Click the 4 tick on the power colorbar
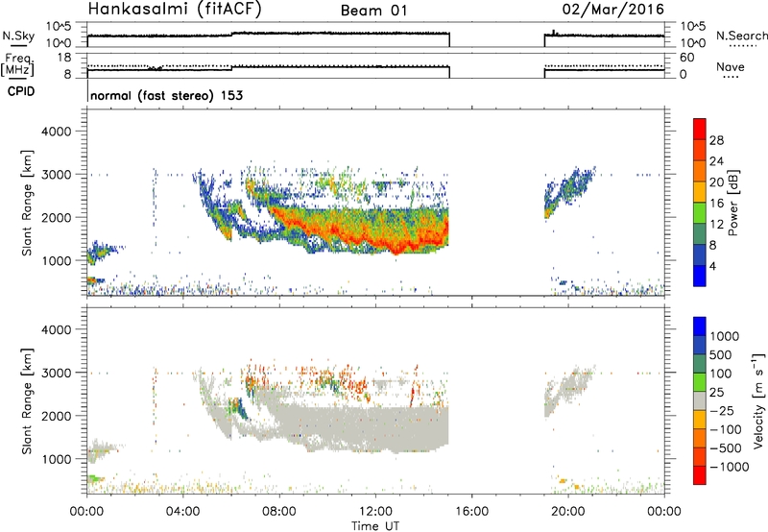768x532 pixels. coord(712,266)
